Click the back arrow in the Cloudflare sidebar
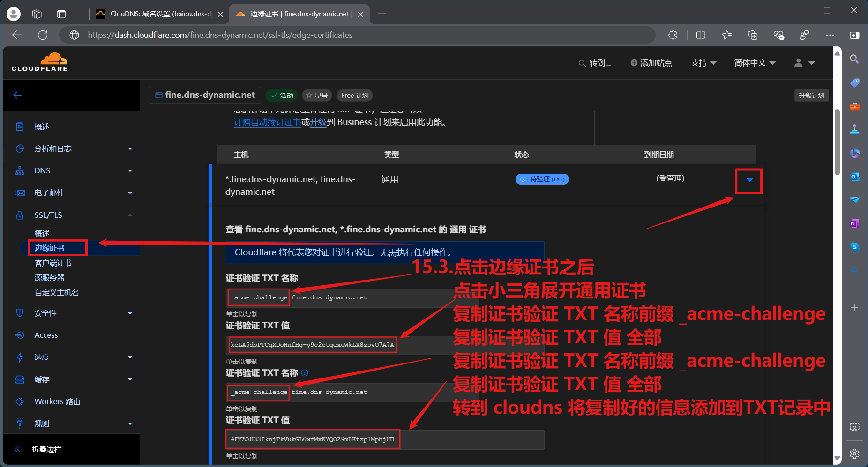Screen dimensions: 868x467 click(x=17, y=95)
